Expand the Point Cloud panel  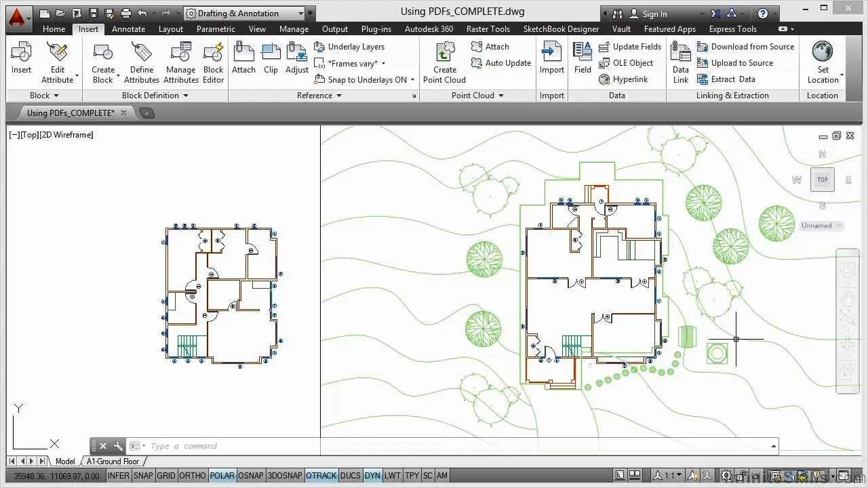point(477,96)
